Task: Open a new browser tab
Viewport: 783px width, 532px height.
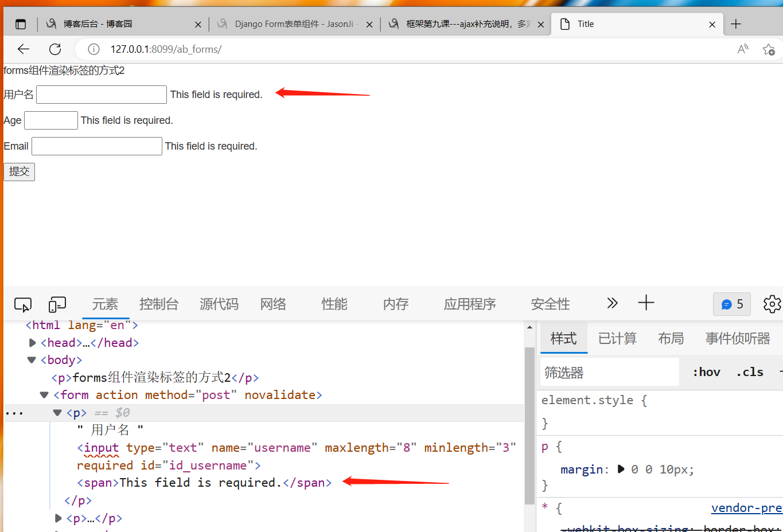Action: click(x=736, y=24)
